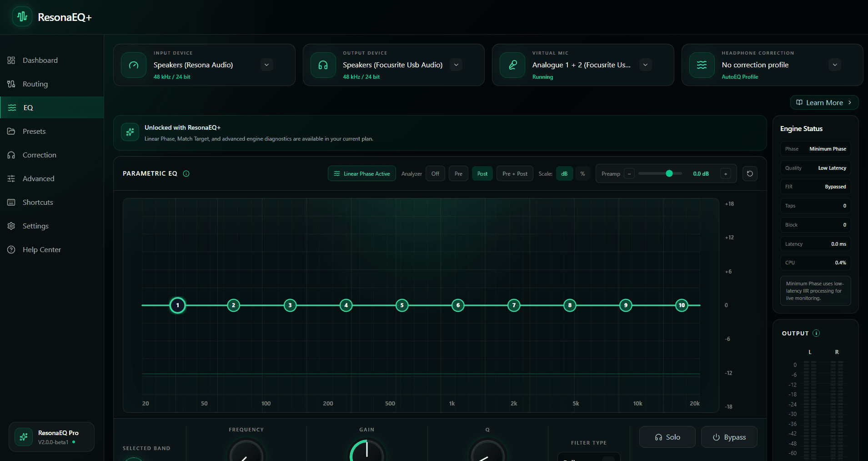This screenshot has width=868, height=461.
Task: Select EQ band node 7
Action: (x=514, y=305)
